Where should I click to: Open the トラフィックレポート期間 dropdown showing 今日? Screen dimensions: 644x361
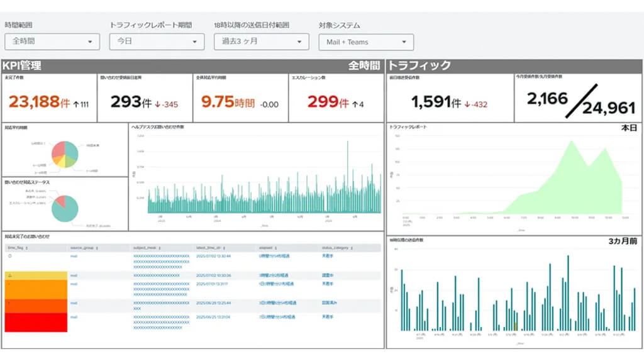coord(157,42)
